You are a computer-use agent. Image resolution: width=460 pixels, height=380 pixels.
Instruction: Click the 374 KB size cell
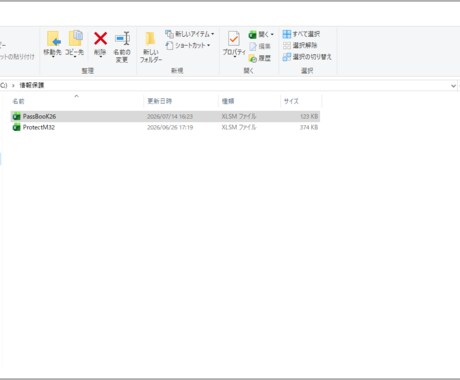[x=309, y=127]
